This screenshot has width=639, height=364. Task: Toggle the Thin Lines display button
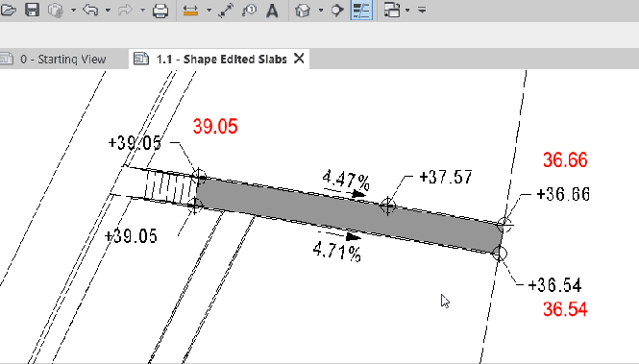(x=361, y=11)
